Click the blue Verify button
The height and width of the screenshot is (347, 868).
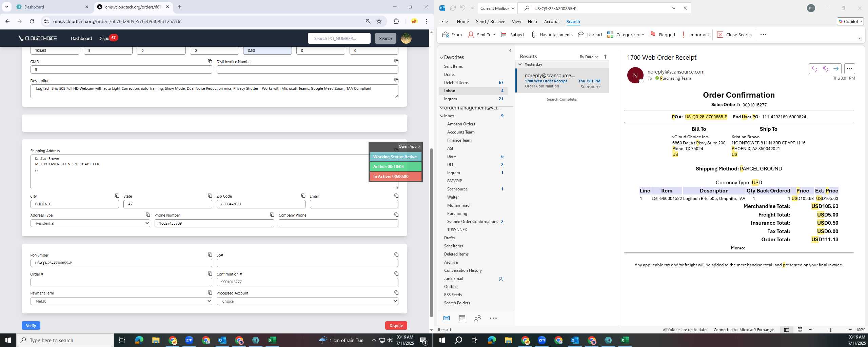click(31, 325)
